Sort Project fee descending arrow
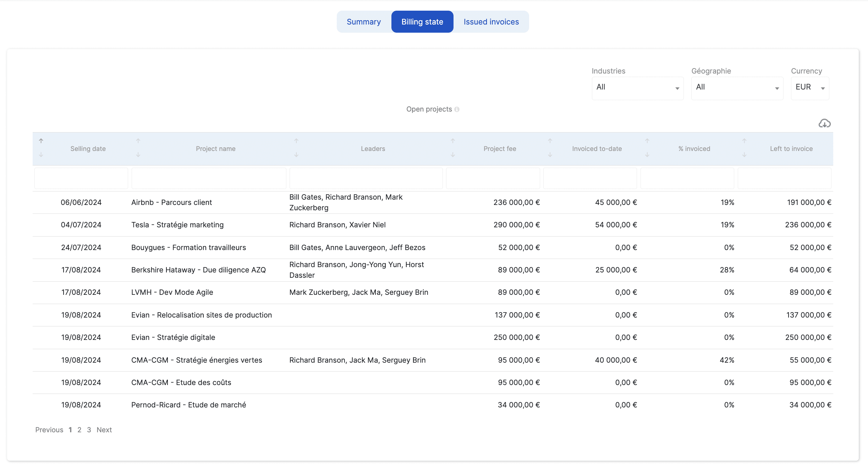The image size is (868, 471). [x=453, y=155]
